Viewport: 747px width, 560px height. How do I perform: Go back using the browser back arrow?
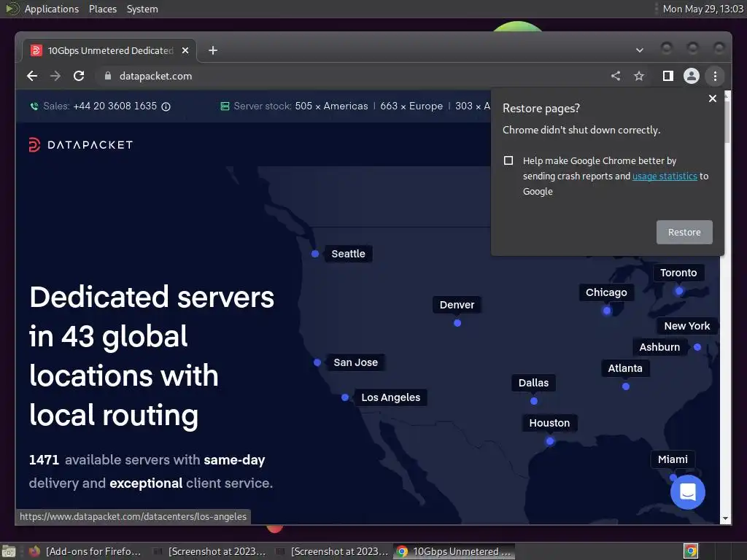[x=32, y=76]
